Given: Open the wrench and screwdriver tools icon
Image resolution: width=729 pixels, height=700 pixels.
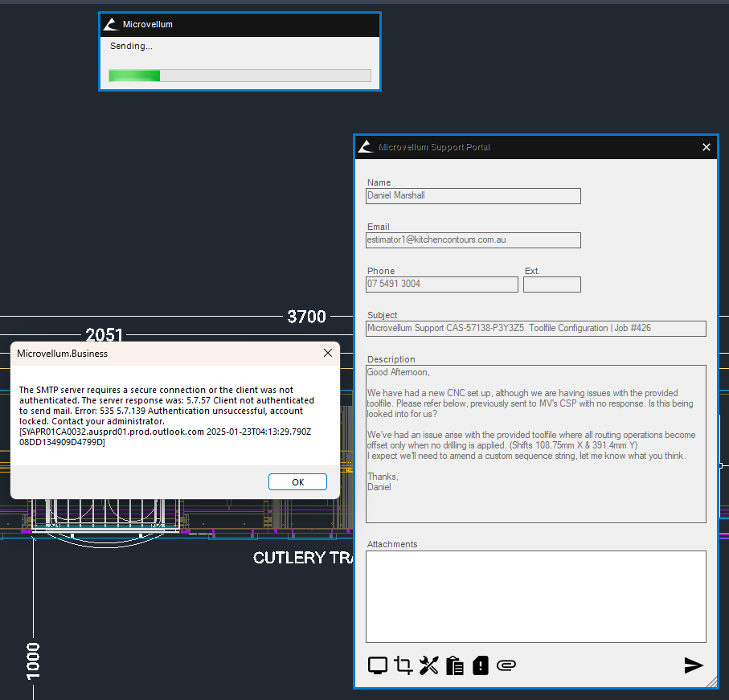Looking at the screenshot, I should click(x=428, y=665).
